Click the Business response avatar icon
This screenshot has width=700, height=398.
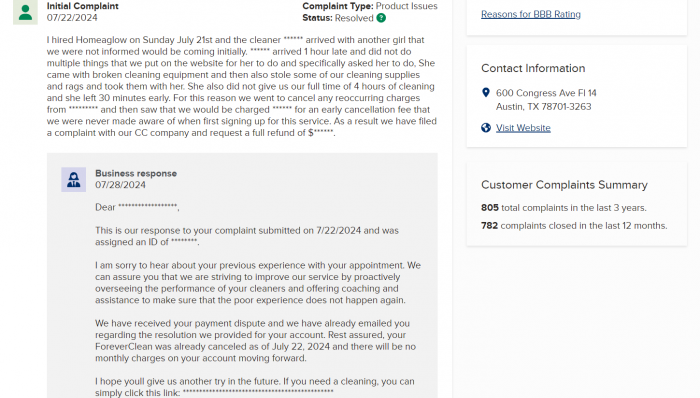click(74, 179)
